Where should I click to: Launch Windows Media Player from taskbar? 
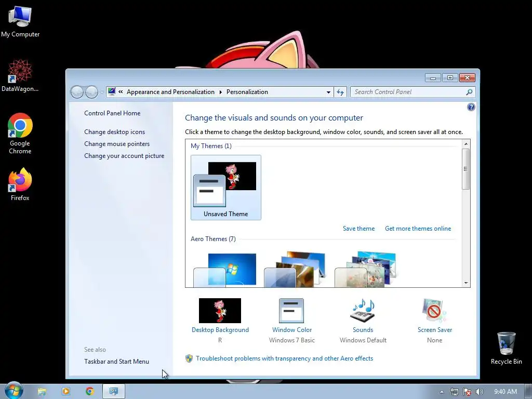(66, 392)
